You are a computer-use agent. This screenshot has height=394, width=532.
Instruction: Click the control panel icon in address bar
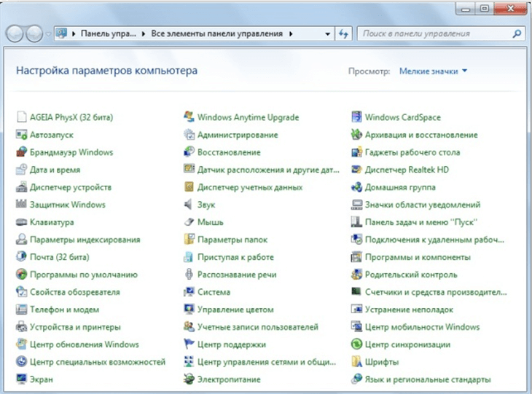[61, 34]
